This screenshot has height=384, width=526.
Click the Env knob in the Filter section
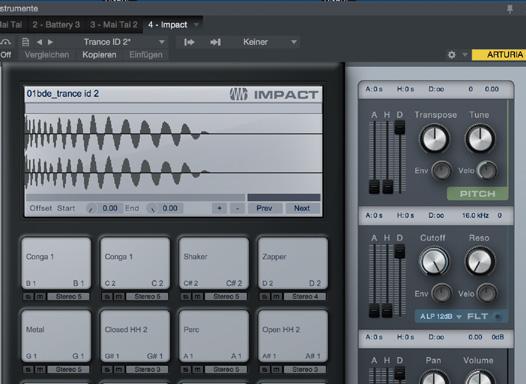(x=441, y=293)
